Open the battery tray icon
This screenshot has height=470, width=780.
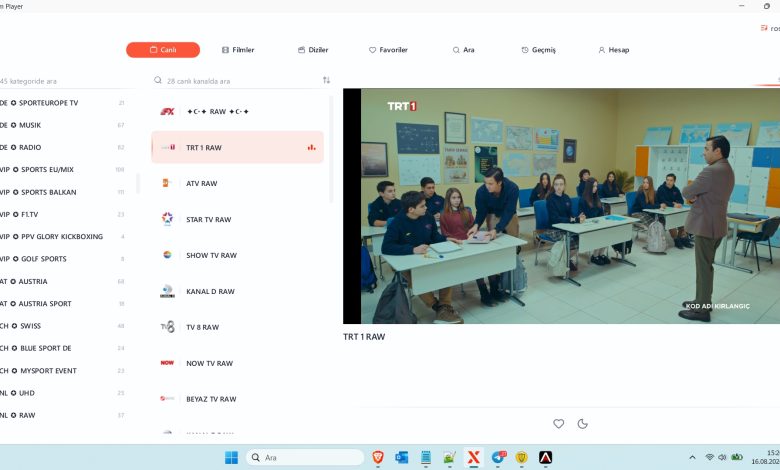[x=737, y=458]
